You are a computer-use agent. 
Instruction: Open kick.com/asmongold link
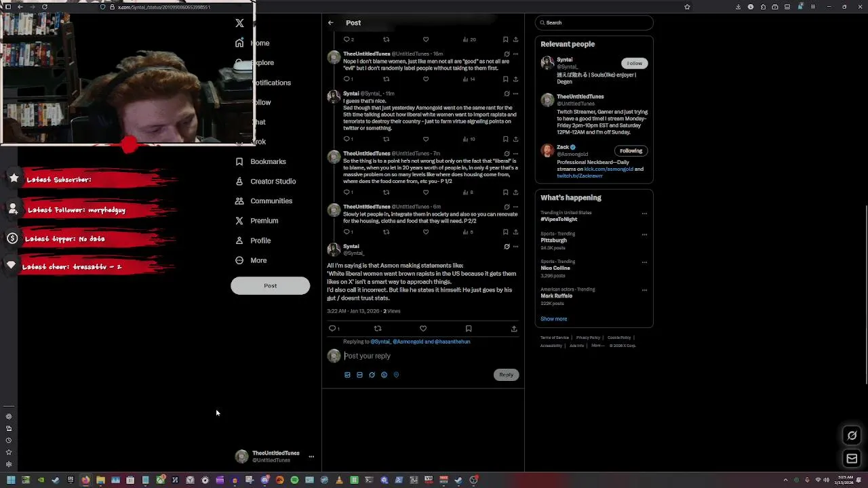(608, 169)
